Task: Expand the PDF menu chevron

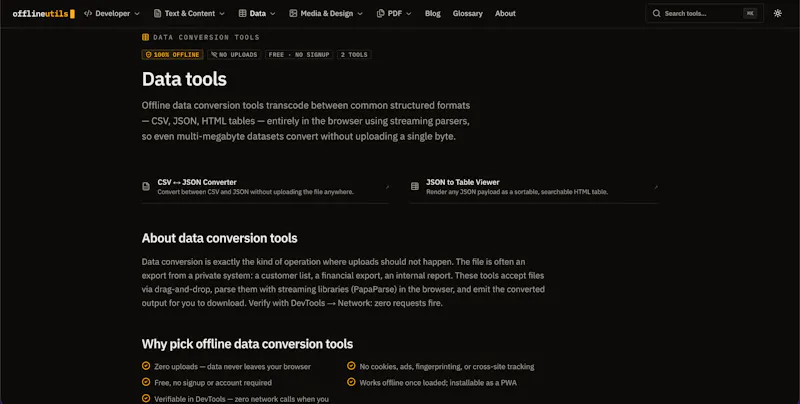Action: click(409, 14)
